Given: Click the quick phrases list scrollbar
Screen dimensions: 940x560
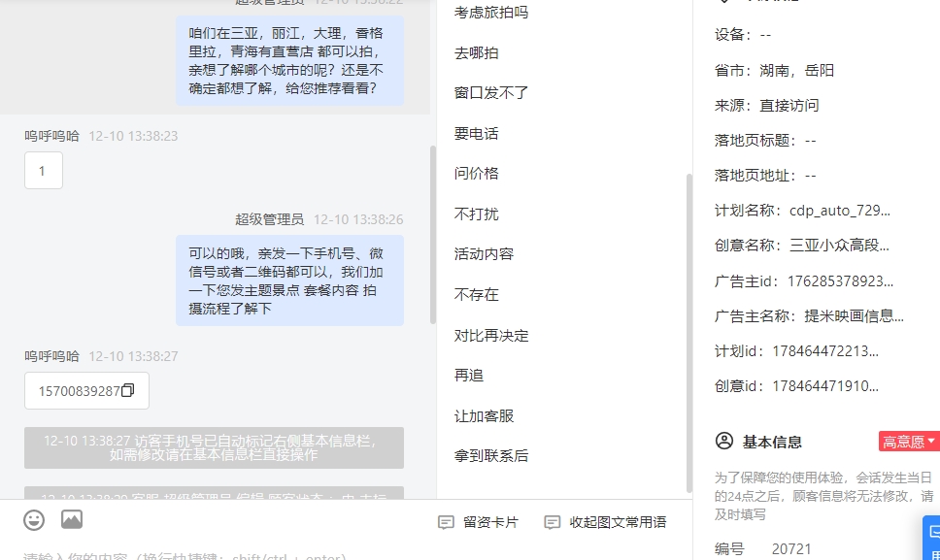Looking at the screenshot, I should tap(688, 333).
